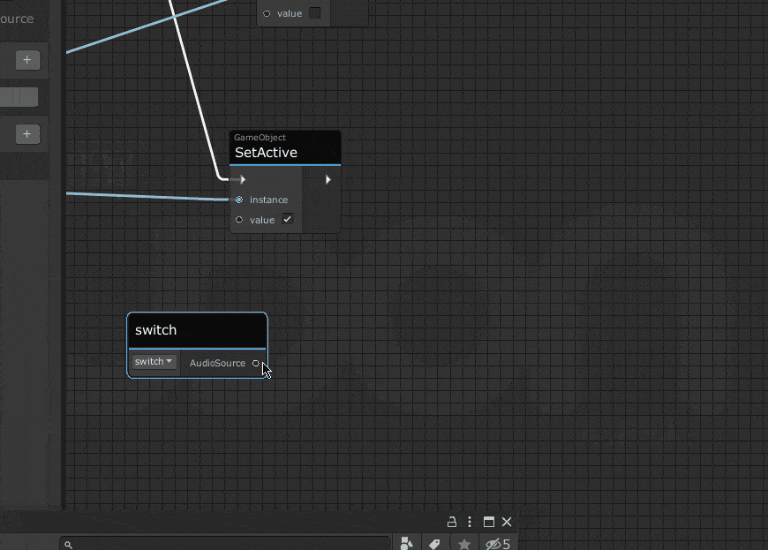Click the SetActive control output arrow port
The width and height of the screenshot is (768, 550).
click(328, 180)
